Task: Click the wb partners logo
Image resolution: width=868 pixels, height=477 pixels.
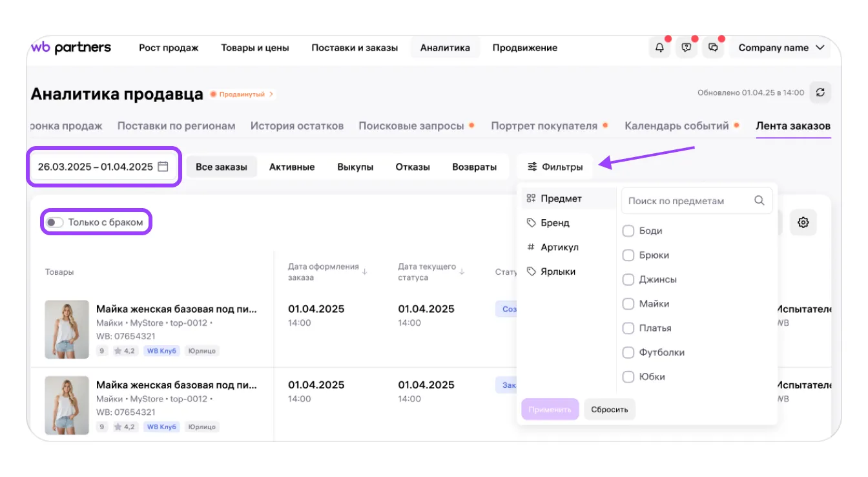Action: pyautogui.click(x=71, y=48)
